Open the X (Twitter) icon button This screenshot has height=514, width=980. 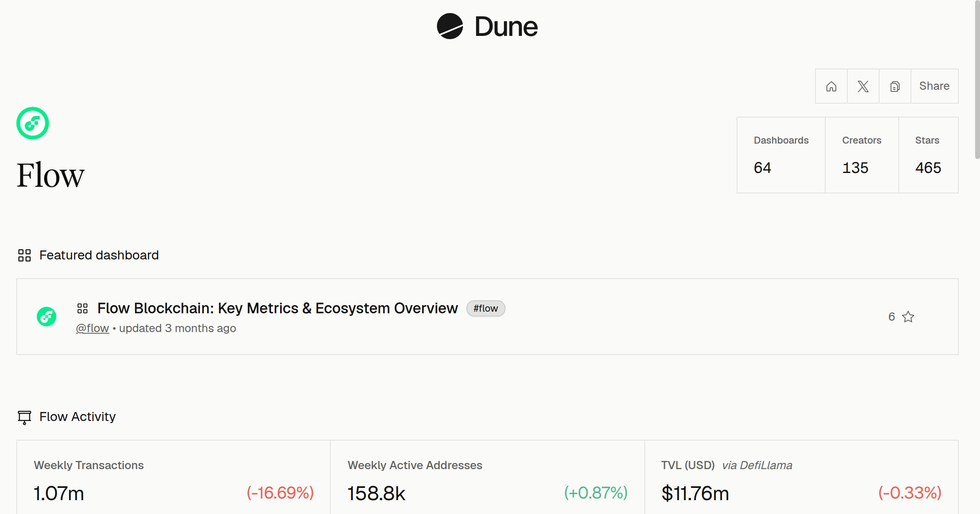pos(863,86)
